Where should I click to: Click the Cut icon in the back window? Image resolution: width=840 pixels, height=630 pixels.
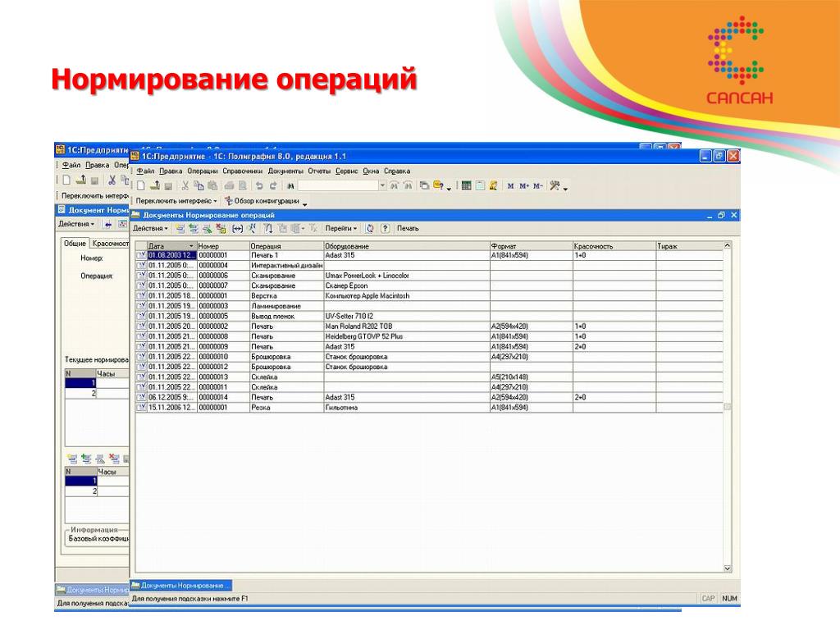[112, 180]
